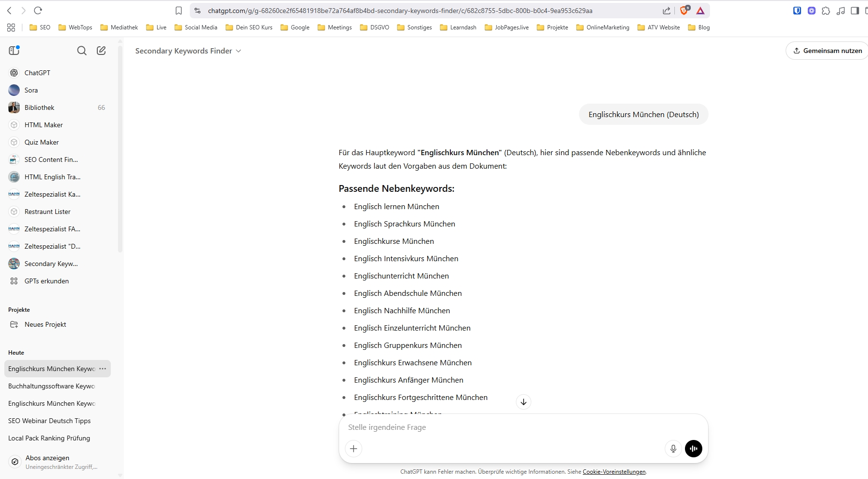Viewport: 868px width, 479px height.
Task: Open the SEO bookmarks folder
Action: (x=40, y=27)
